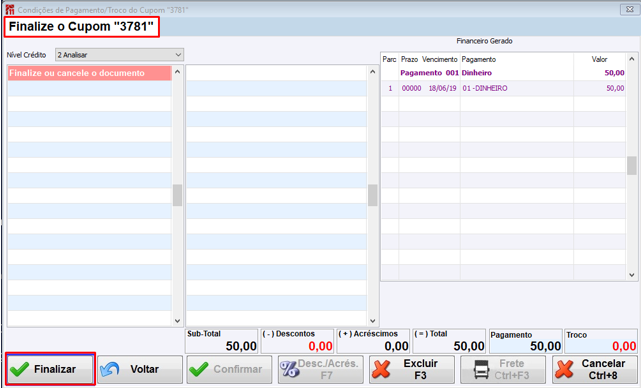This screenshot has width=641, height=388.
Task: Click the 'Nível Crédito' label
Action: tap(26, 55)
